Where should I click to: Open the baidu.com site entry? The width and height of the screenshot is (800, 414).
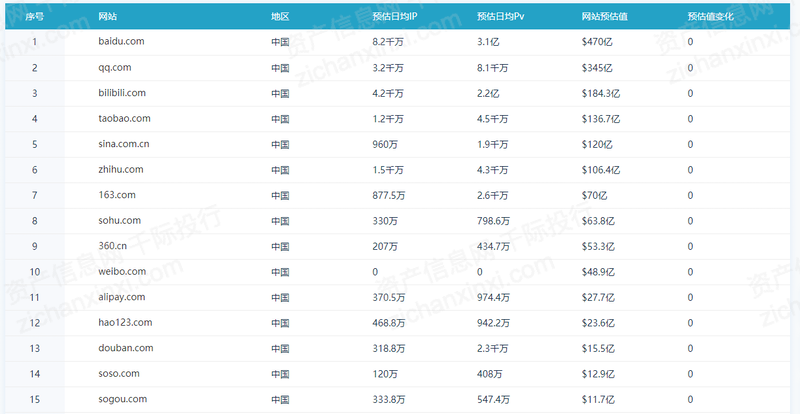click(x=121, y=41)
